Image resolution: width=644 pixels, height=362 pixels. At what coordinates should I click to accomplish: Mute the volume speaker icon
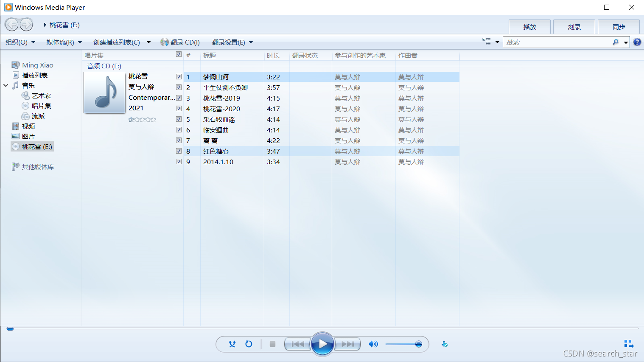click(373, 344)
